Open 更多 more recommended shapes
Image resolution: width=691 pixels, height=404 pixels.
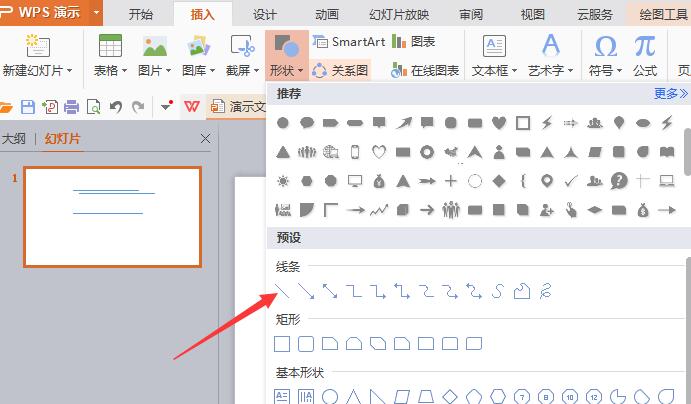(670, 93)
